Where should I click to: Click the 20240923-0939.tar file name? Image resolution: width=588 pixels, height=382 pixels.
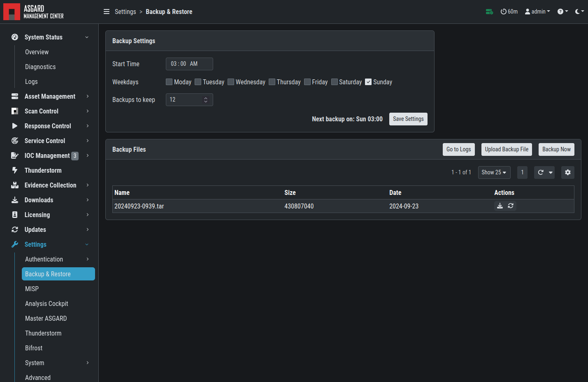tap(139, 206)
